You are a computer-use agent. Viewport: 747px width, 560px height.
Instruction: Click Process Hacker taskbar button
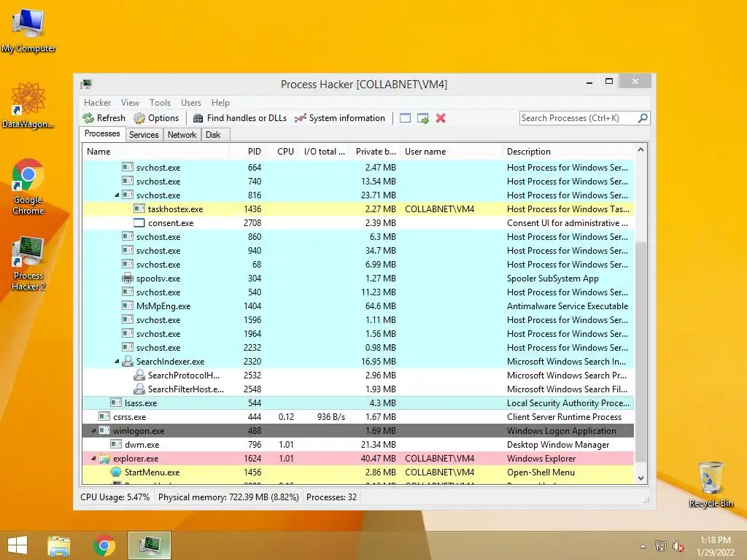pyautogui.click(x=150, y=545)
